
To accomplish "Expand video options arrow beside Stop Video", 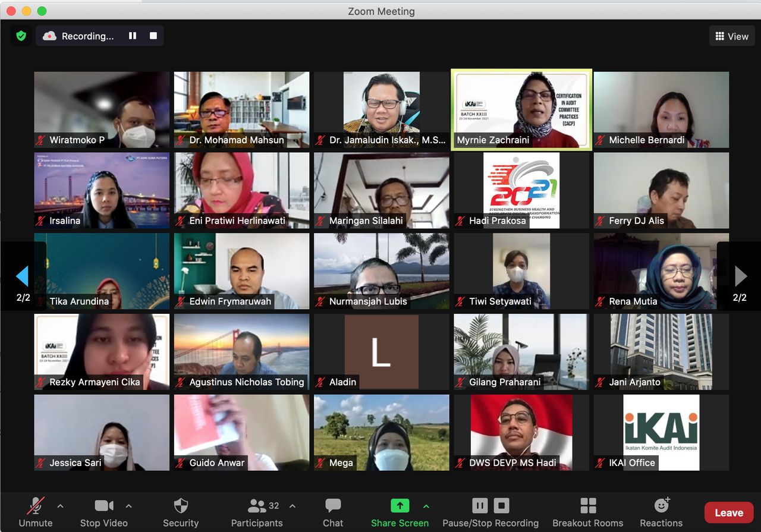I will pyautogui.click(x=128, y=506).
